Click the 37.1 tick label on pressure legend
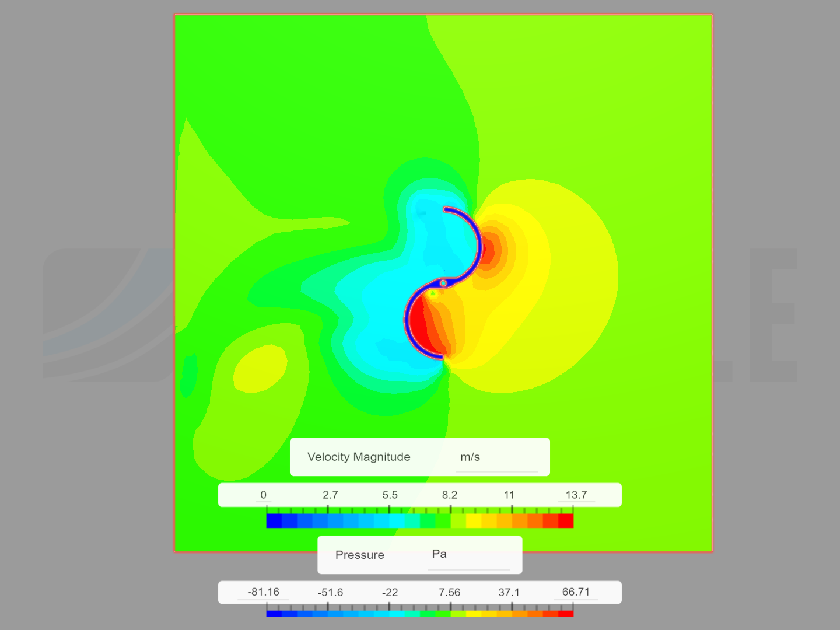The height and width of the screenshot is (630, 840). pos(509,592)
